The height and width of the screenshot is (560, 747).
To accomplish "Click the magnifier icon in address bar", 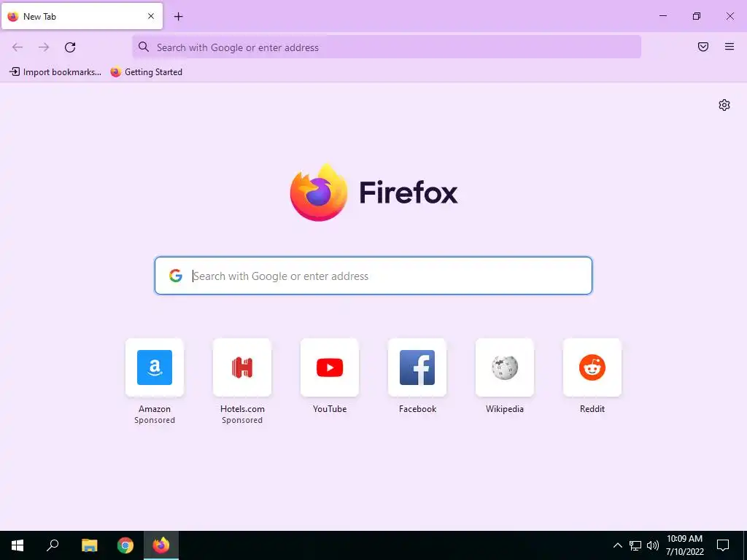I will [x=144, y=47].
